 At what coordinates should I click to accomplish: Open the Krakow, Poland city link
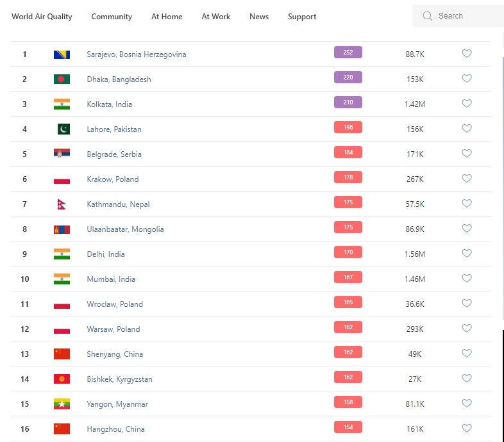pyautogui.click(x=113, y=179)
